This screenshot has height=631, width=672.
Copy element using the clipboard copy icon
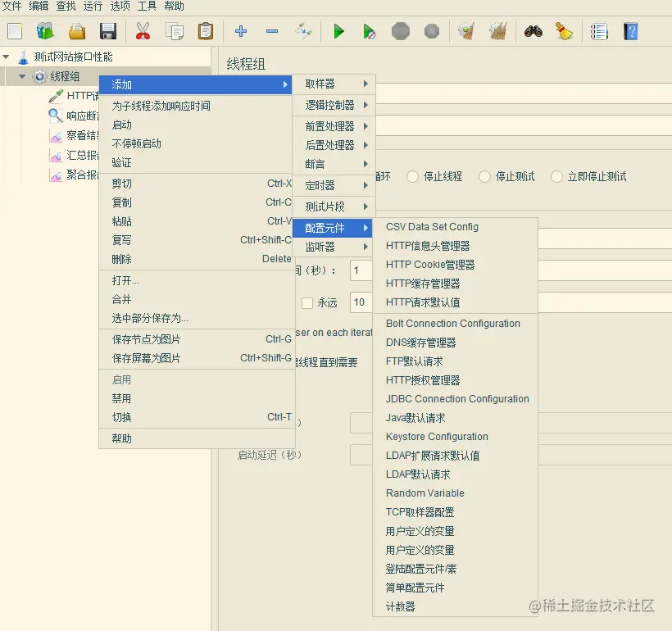pyautogui.click(x=174, y=31)
